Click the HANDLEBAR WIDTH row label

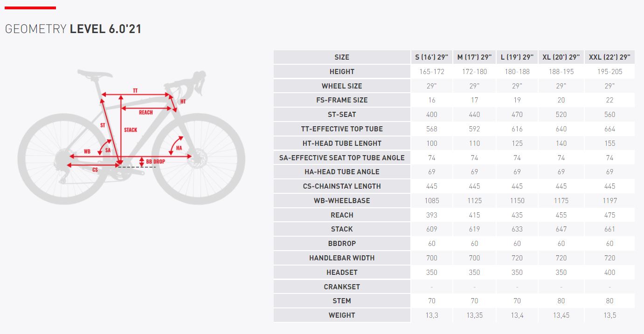pos(342,258)
